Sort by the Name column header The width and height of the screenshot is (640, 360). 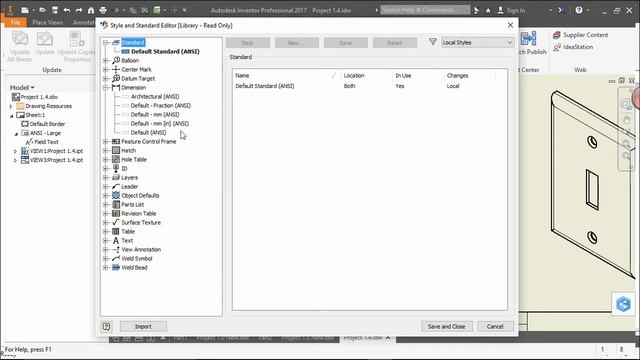[x=286, y=76]
